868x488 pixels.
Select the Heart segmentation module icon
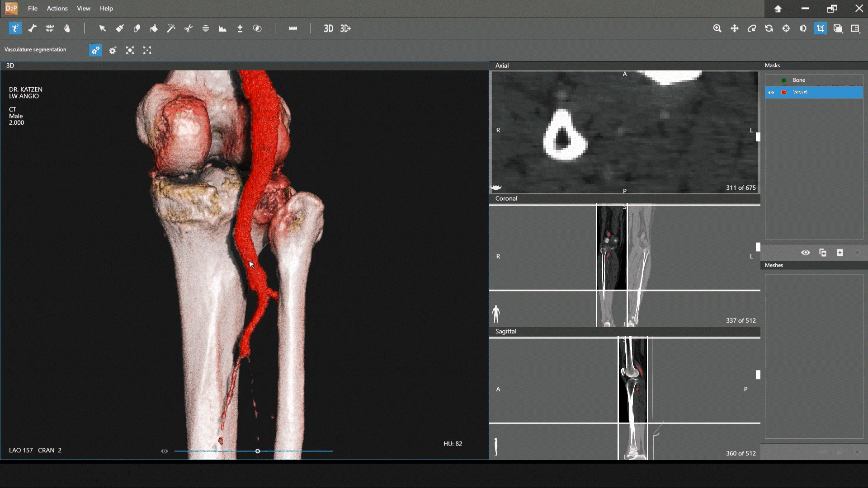click(67, 28)
